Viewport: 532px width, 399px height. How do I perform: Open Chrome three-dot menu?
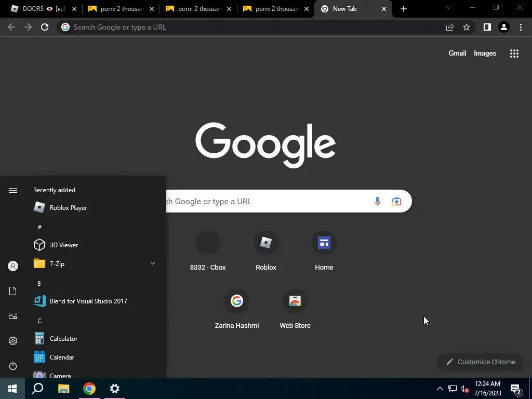521,27
